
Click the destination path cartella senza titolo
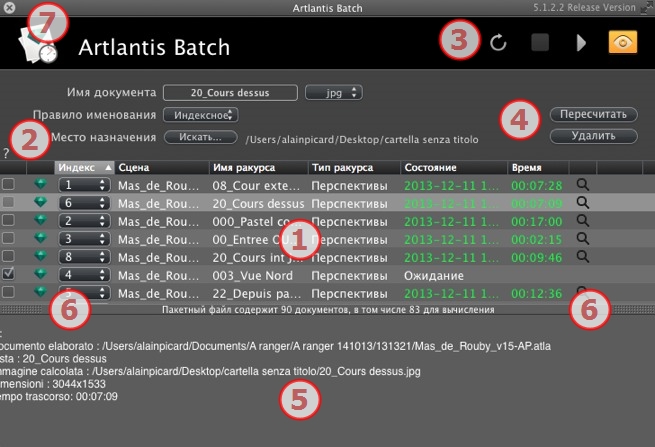click(x=362, y=140)
